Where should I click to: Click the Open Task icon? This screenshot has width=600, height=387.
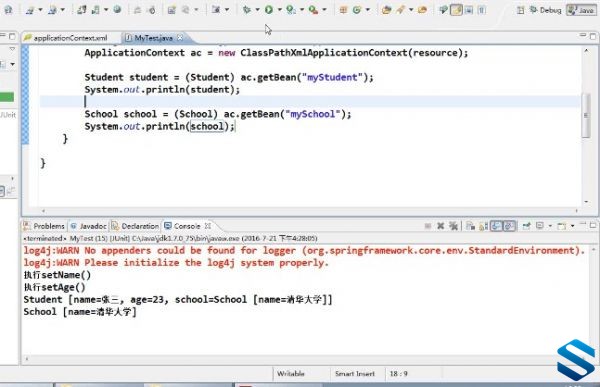422,10
